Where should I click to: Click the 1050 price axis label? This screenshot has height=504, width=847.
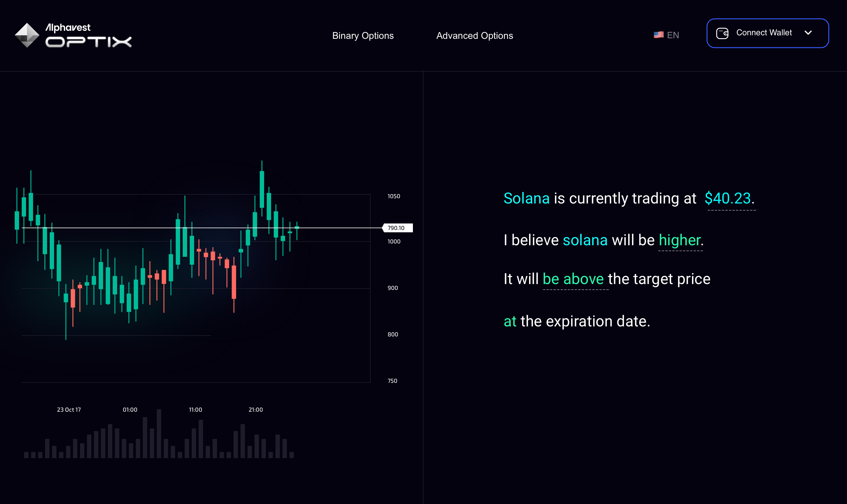pyautogui.click(x=394, y=196)
